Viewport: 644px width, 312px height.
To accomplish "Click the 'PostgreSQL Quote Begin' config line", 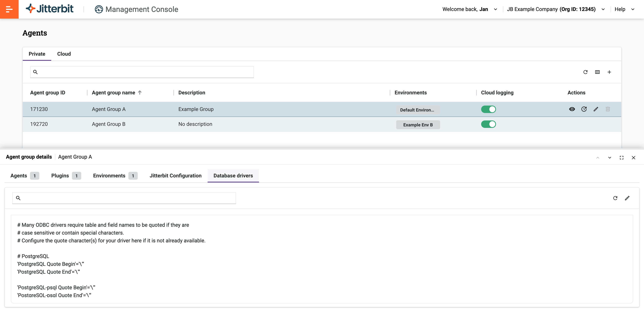I will pos(50,264).
